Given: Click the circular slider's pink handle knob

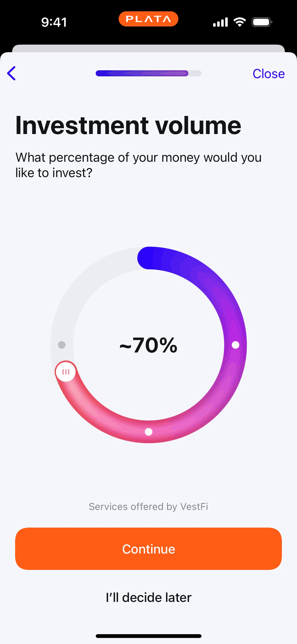Looking at the screenshot, I should click(66, 372).
